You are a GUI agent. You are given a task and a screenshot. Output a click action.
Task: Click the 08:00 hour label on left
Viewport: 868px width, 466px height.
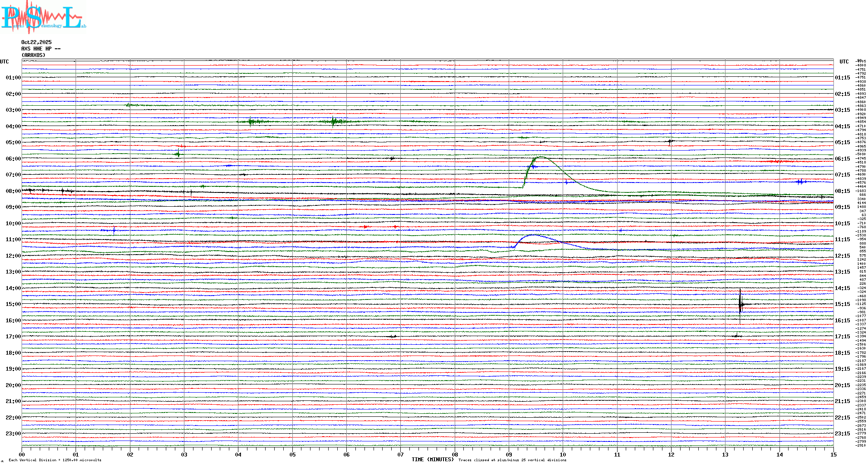pyautogui.click(x=13, y=191)
